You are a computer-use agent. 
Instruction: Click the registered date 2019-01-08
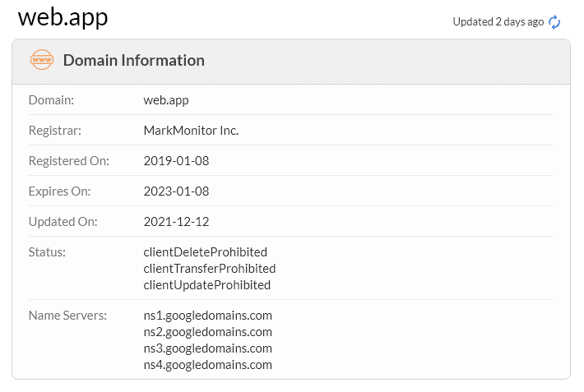tap(176, 161)
